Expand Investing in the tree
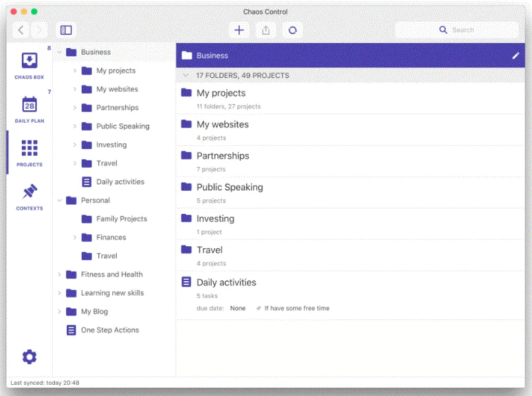The width and height of the screenshot is (532, 396). pos(75,145)
